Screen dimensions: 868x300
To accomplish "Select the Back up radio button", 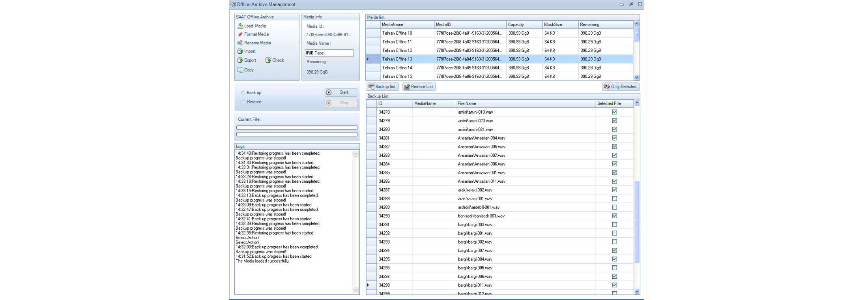I will (243, 93).
